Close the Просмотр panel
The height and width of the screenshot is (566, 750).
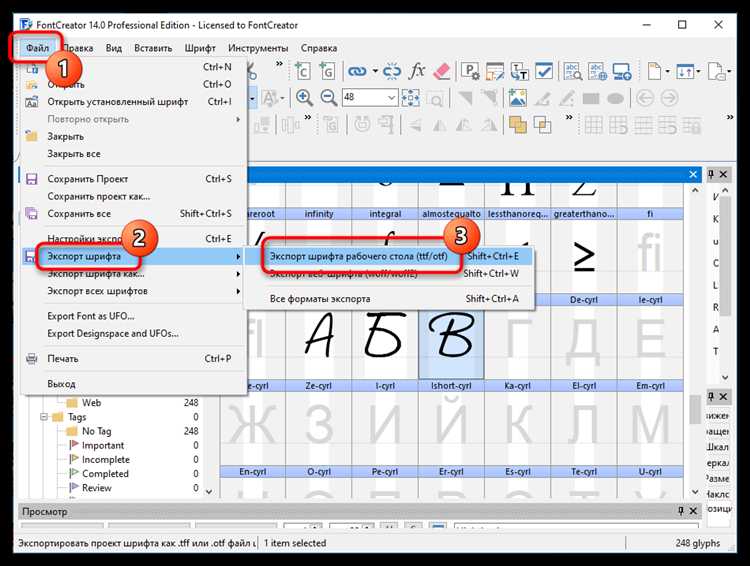[693, 511]
